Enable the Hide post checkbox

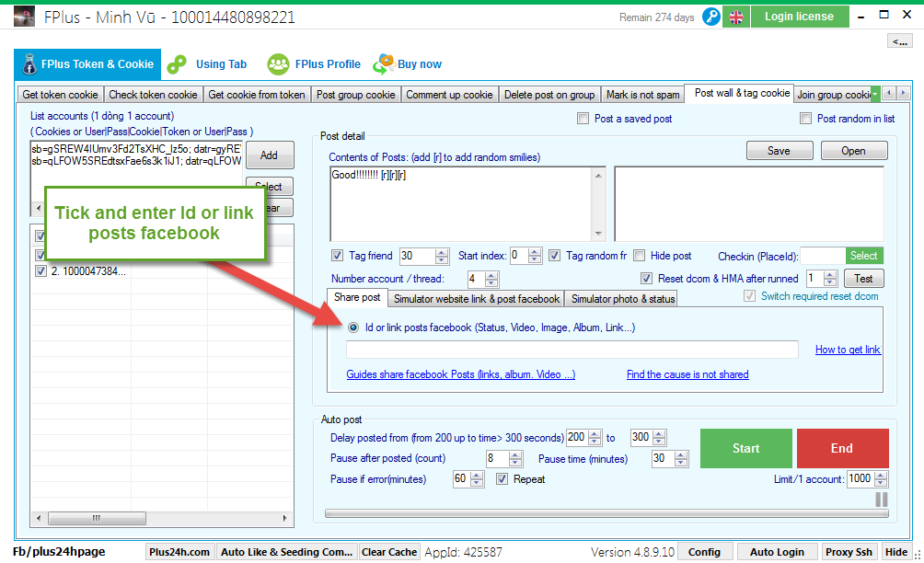(x=639, y=255)
